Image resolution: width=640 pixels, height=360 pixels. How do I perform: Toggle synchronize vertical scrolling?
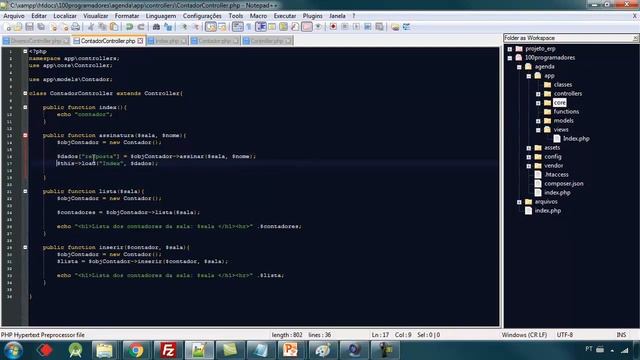point(211,27)
